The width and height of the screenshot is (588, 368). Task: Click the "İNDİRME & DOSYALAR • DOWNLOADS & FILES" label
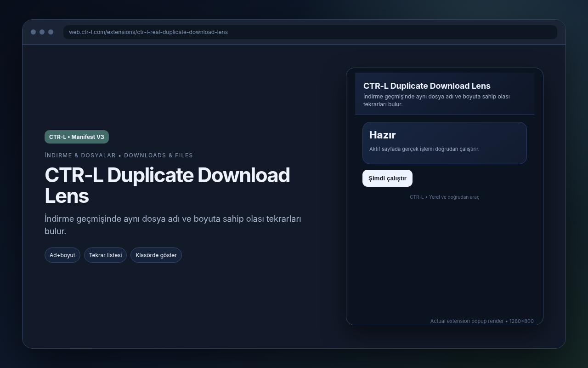pos(119,155)
